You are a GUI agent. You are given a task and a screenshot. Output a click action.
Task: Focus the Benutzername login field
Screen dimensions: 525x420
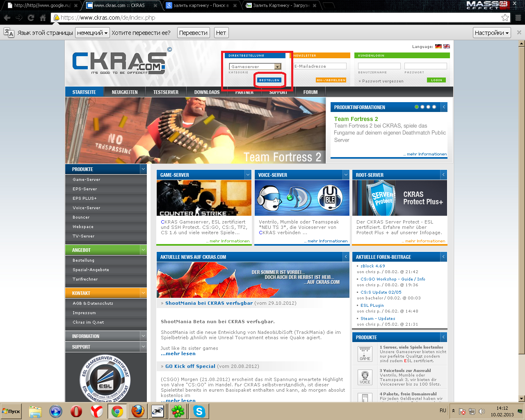pyautogui.click(x=379, y=66)
